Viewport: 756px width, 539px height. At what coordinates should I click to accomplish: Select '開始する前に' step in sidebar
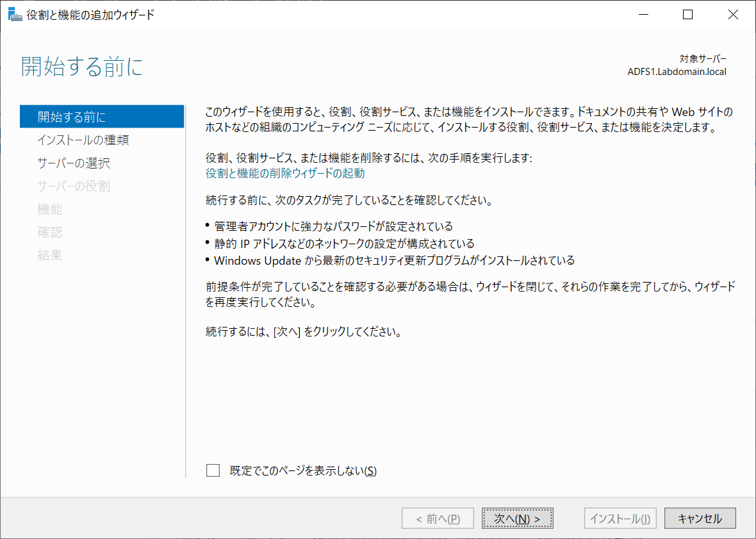pos(102,117)
